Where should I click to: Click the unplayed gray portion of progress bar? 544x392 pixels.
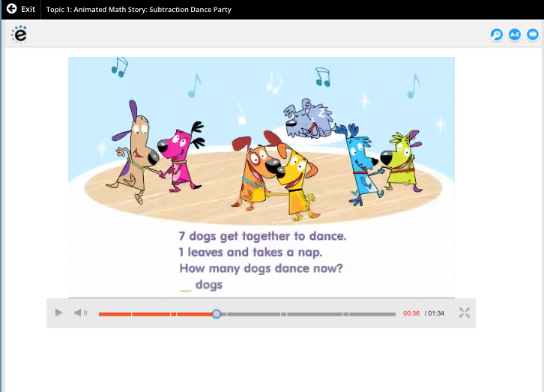pyautogui.click(x=308, y=314)
